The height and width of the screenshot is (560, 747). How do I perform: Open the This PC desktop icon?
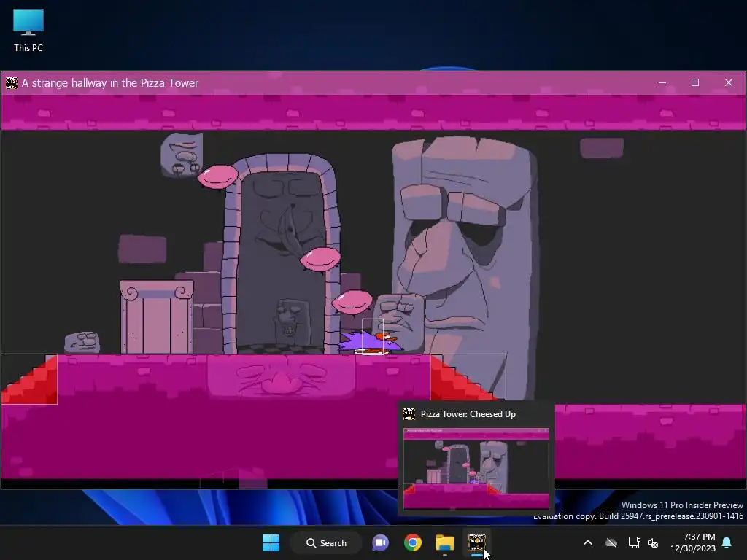[x=28, y=30]
